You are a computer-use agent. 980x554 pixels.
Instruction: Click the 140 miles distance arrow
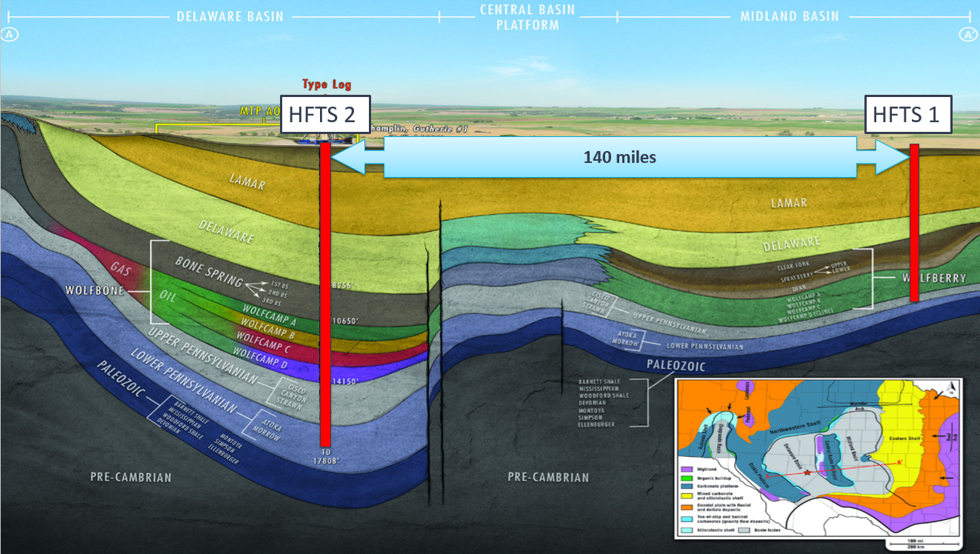pyautogui.click(x=619, y=157)
